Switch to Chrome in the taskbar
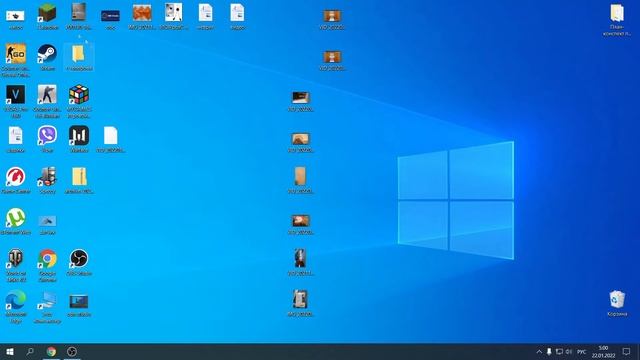This screenshot has height=360, width=640. [51, 351]
